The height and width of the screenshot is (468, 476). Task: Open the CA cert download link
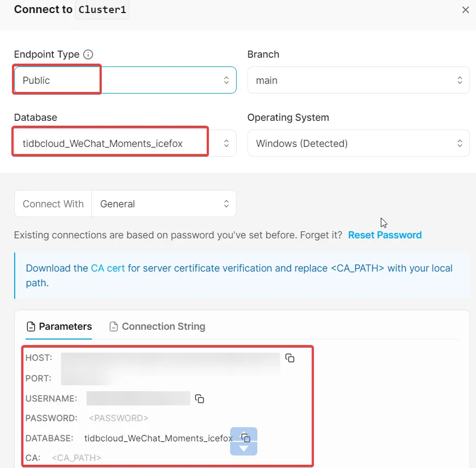click(108, 268)
